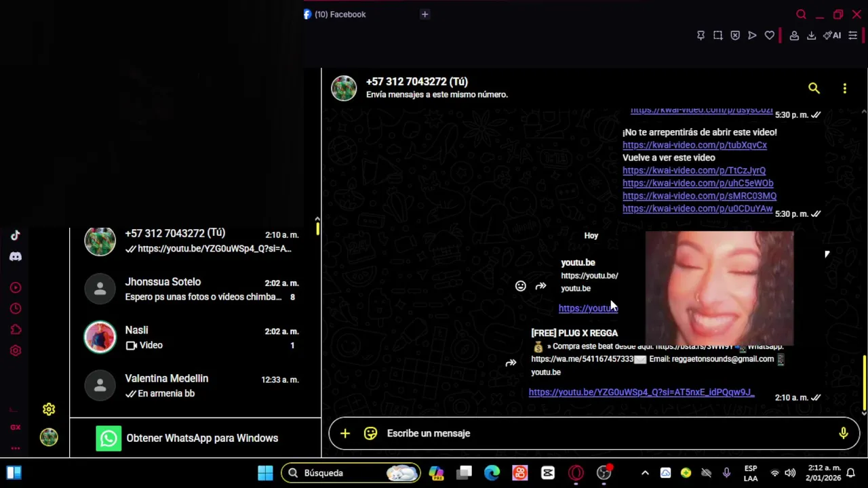The height and width of the screenshot is (488, 868).
Task: Click the send-flow arrow icon in toolbar
Action: pyautogui.click(x=752, y=35)
